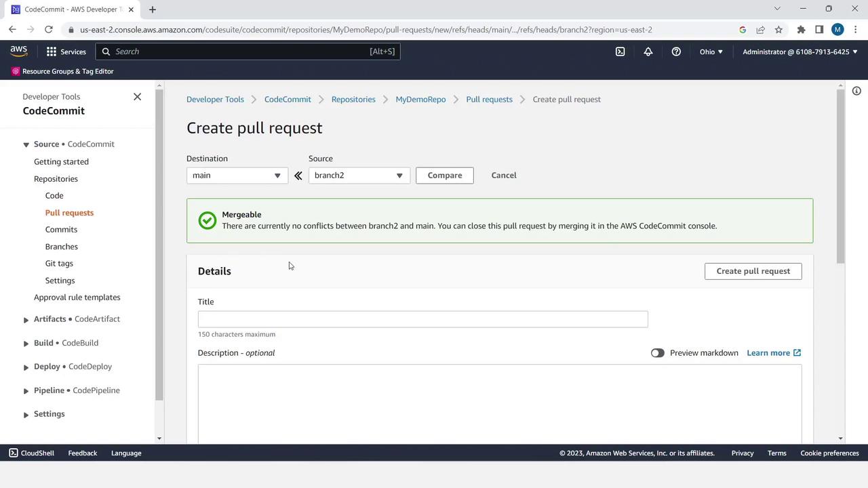Click the Feedback link in footer

coord(83,453)
